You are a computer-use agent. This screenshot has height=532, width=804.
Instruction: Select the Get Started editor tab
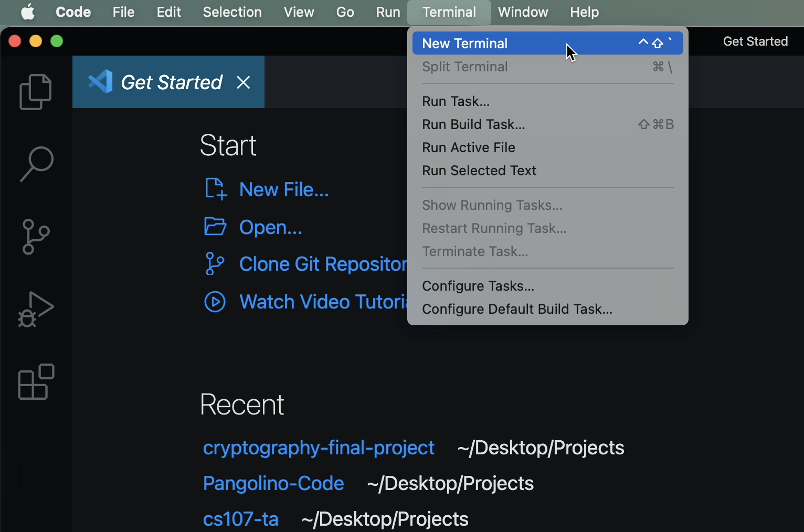pos(168,82)
